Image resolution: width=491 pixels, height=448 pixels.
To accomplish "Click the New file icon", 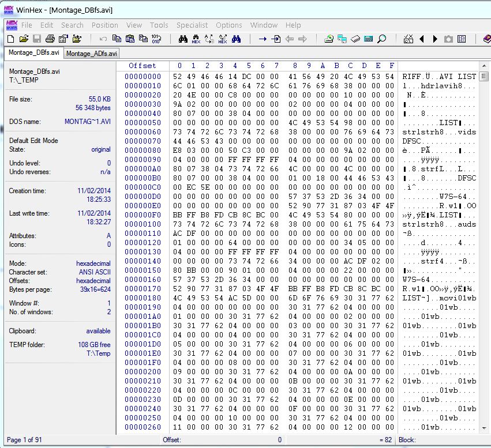I will (x=10, y=39).
